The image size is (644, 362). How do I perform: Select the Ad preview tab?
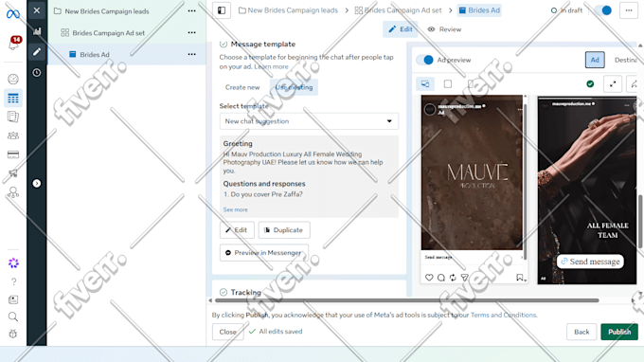(x=595, y=60)
